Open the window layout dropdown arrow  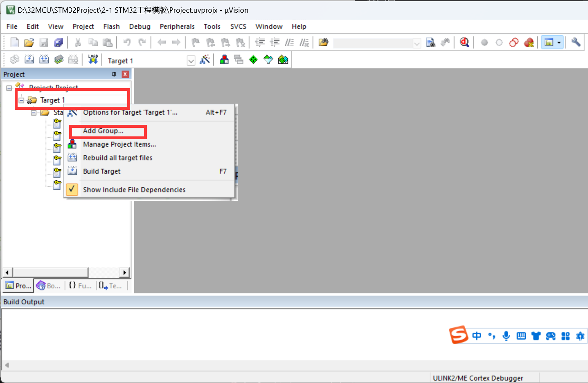coord(559,42)
